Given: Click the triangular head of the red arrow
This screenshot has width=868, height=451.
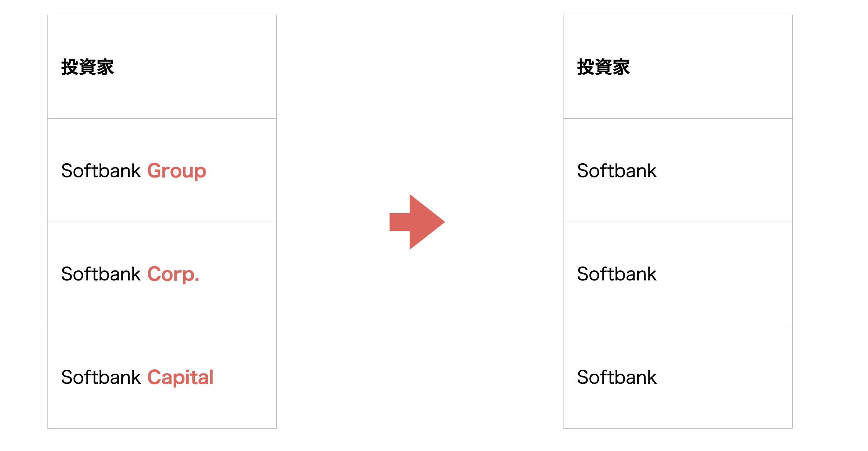Looking at the screenshot, I should point(425,222).
